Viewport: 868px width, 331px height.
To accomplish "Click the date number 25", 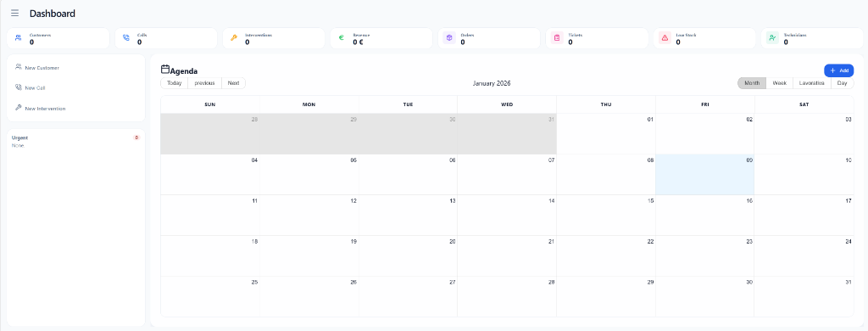I will (x=254, y=283).
